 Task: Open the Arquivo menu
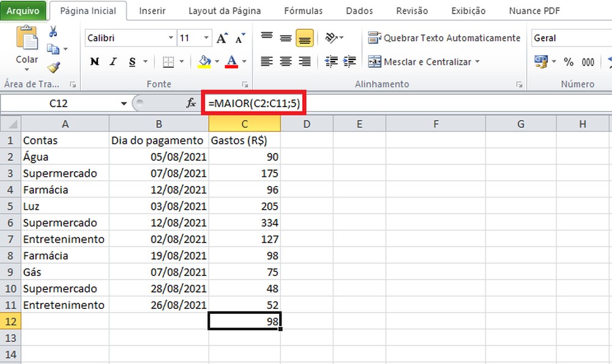click(24, 10)
